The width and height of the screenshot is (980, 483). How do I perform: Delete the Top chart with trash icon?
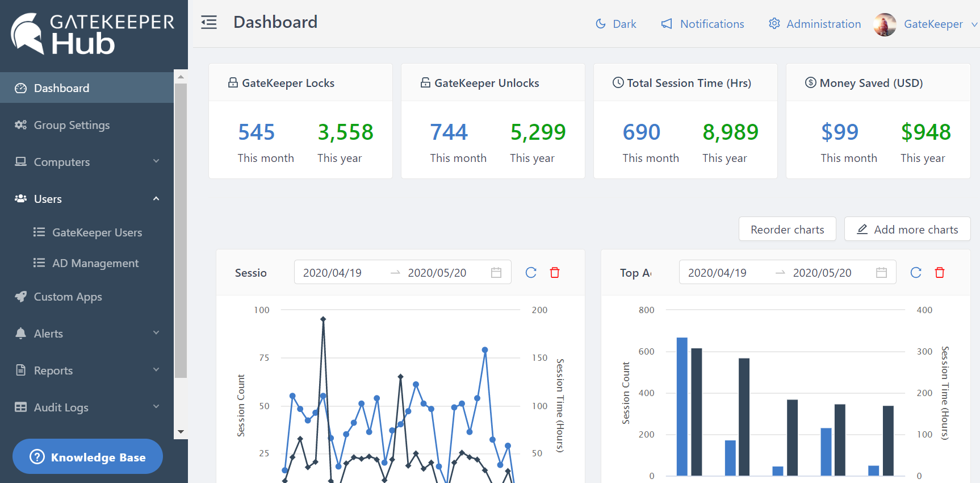[x=940, y=273]
